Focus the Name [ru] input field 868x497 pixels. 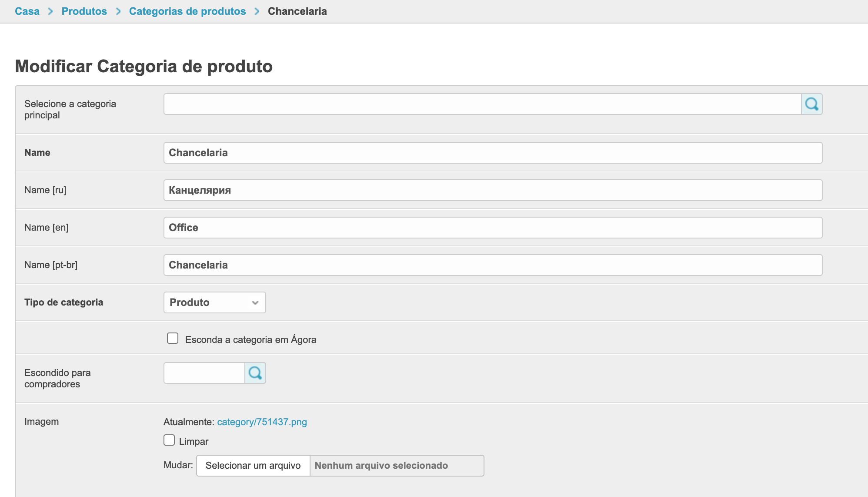click(x=492, y=190)
